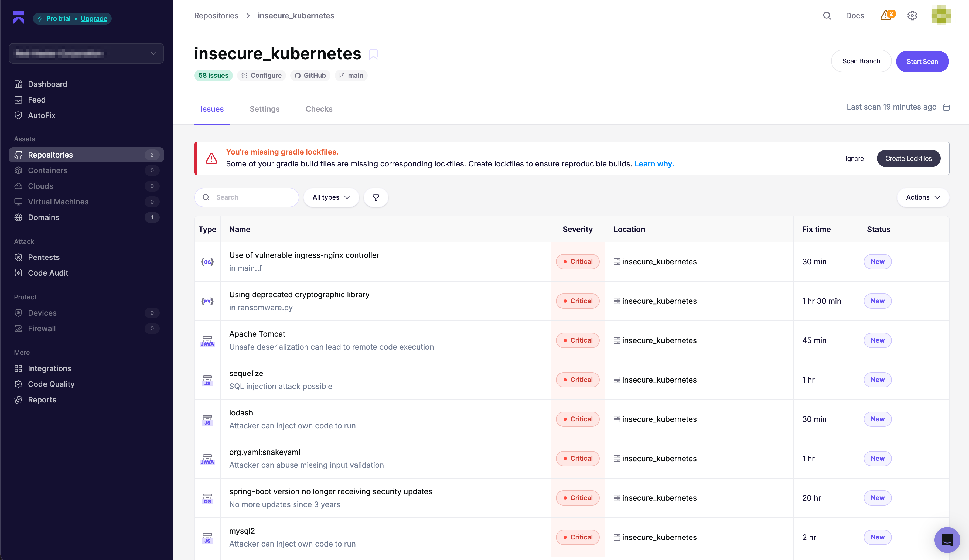Open the search icon in the top bar
The width and height of the screenshot is (969, 560).
point(827,16)
